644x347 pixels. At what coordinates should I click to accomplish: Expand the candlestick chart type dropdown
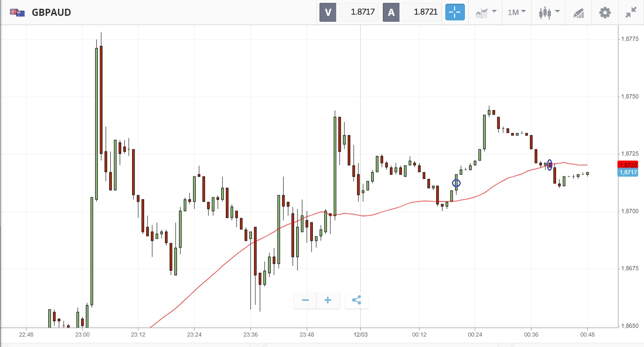point(549,12)
